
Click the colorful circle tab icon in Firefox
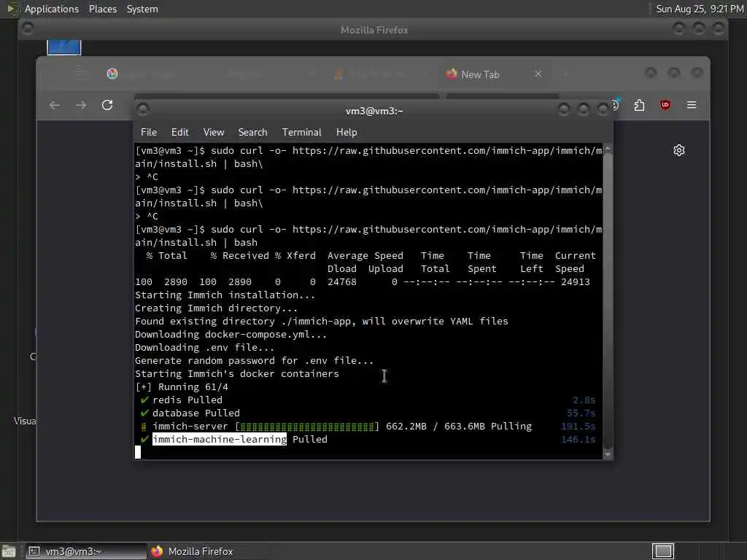[x=112, y=74]
